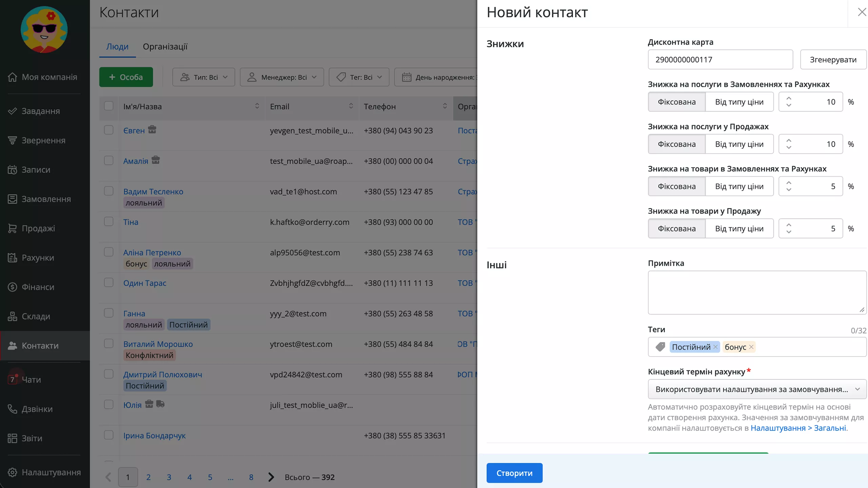Tick the select-all checkbox in table header
The width and height of the screenshot is (868, 488).
[x=108, y=106]
